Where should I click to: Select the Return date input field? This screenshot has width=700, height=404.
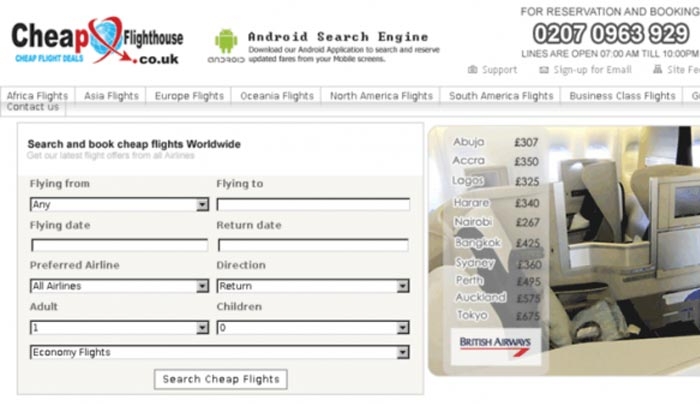313,245
